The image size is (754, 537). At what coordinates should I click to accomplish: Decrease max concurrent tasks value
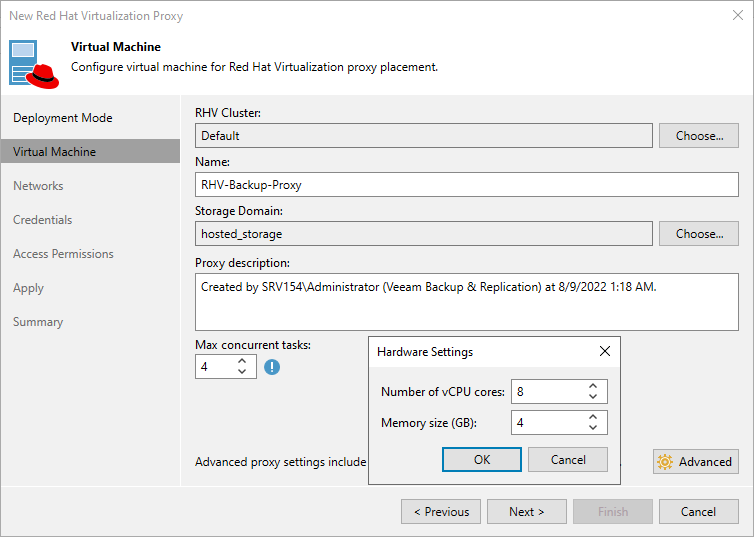(242, 373)
